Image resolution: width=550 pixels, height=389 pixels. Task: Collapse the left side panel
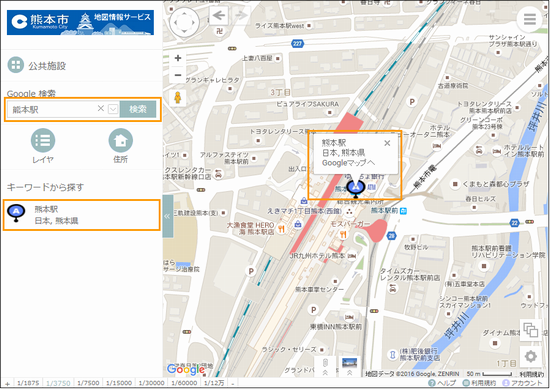click(x=168, y=216)
